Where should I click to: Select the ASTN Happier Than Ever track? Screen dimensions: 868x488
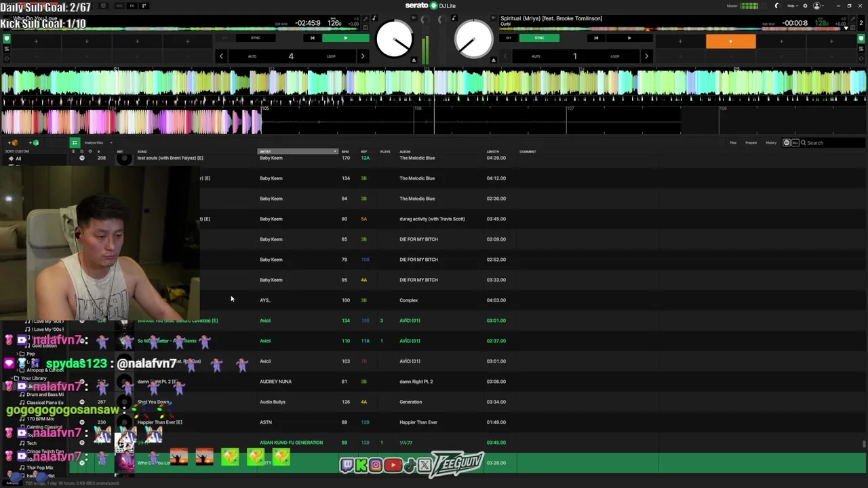coord(465,422)
